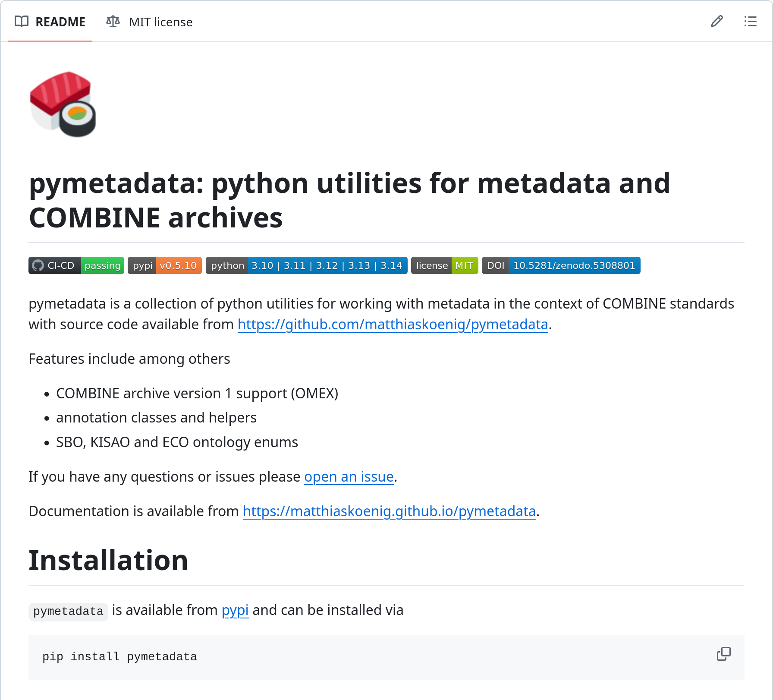Screen dimensions: 773x700
Task: Click the pencil edit README icon
Action: tap(716, 22)
